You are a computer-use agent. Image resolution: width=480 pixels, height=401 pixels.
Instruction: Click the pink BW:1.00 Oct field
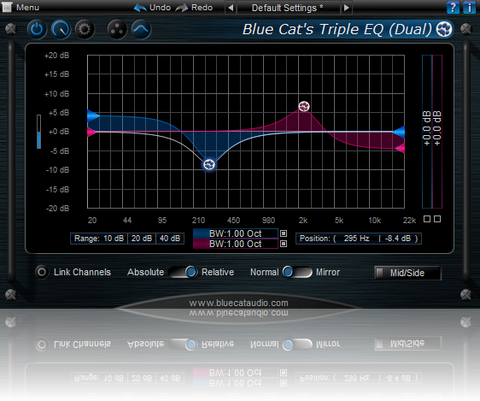point(235,244)
